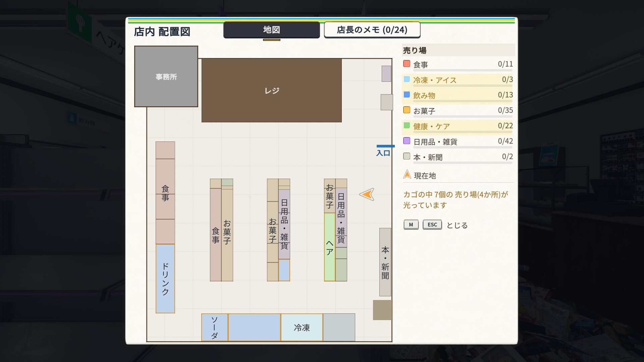Viewport: 644px width, 362px height.
Task: Click the red 食事 legend swatch
Action: [407, 64]
